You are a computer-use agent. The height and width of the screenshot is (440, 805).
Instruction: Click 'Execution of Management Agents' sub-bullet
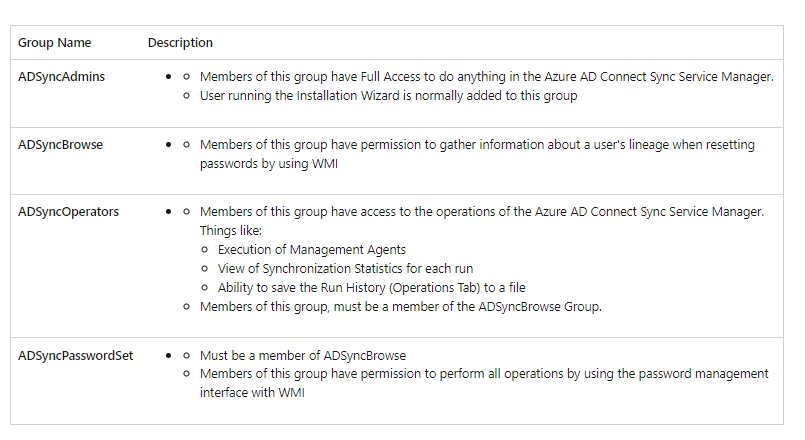tap(312, 250)
